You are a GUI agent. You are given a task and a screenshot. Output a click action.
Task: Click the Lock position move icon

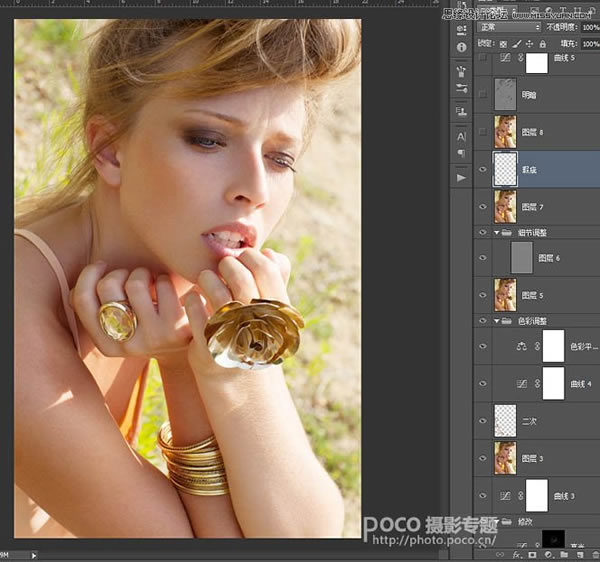(x=529, y=44)
